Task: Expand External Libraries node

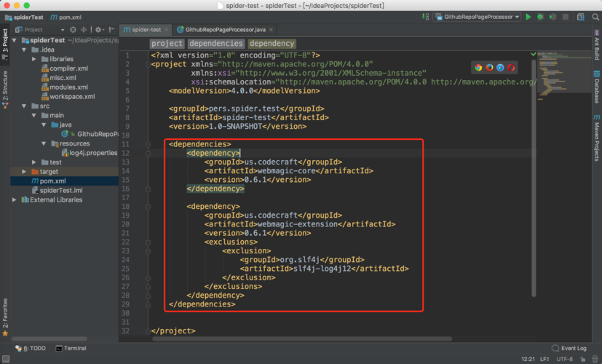Action: click(15, 199)
